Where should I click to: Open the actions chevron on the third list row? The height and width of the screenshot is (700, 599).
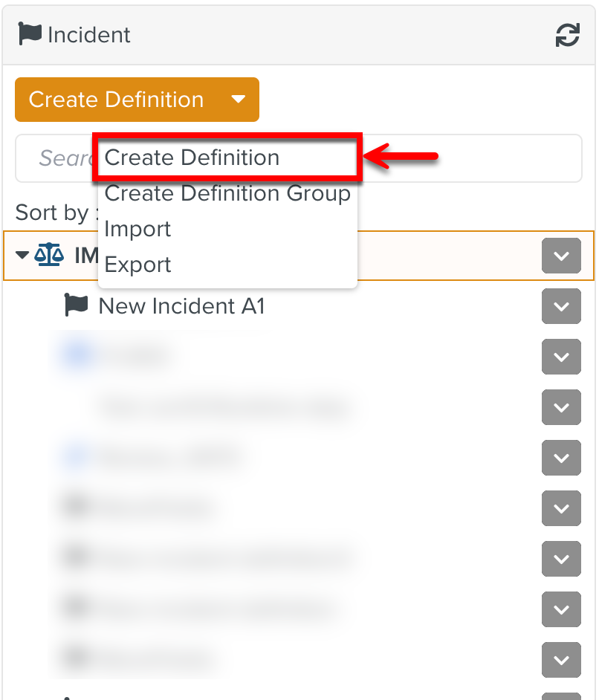pos(561,357)
